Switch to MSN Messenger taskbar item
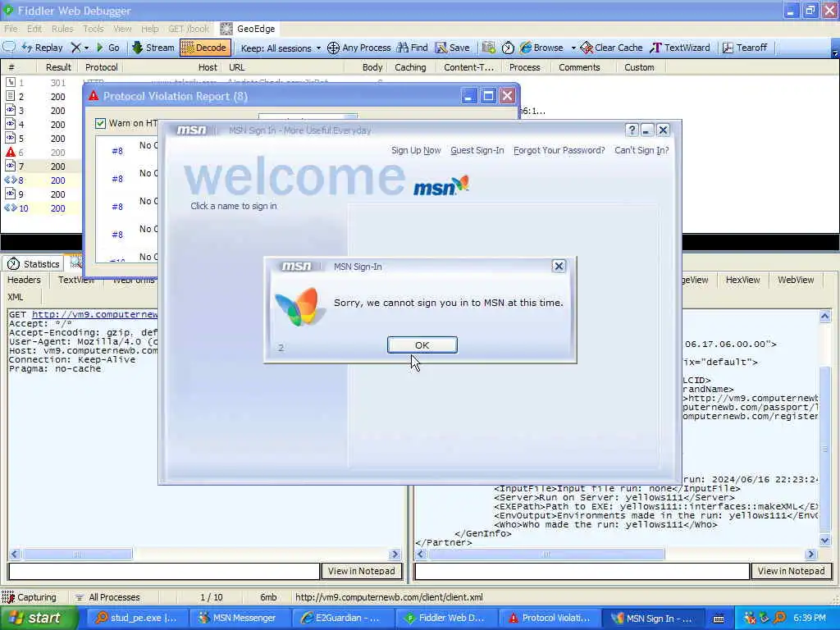Image resolution: width=840 pixels, height=630 pixels. coord(239,619)
